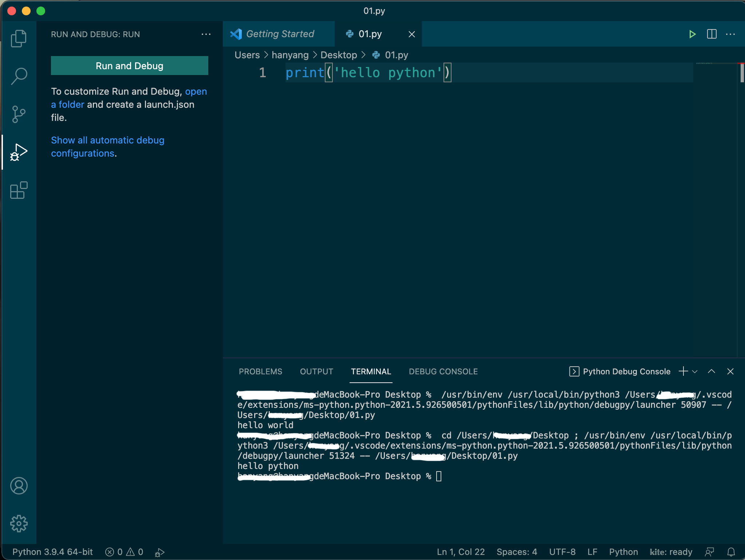Expand the Run and Debug views menu ellipsis
Viewport: 745px width, 560px height.
[206, 34]
